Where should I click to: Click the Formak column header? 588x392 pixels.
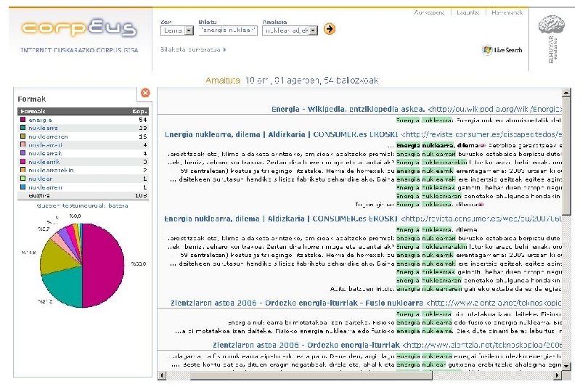click(x=33, y=111)
